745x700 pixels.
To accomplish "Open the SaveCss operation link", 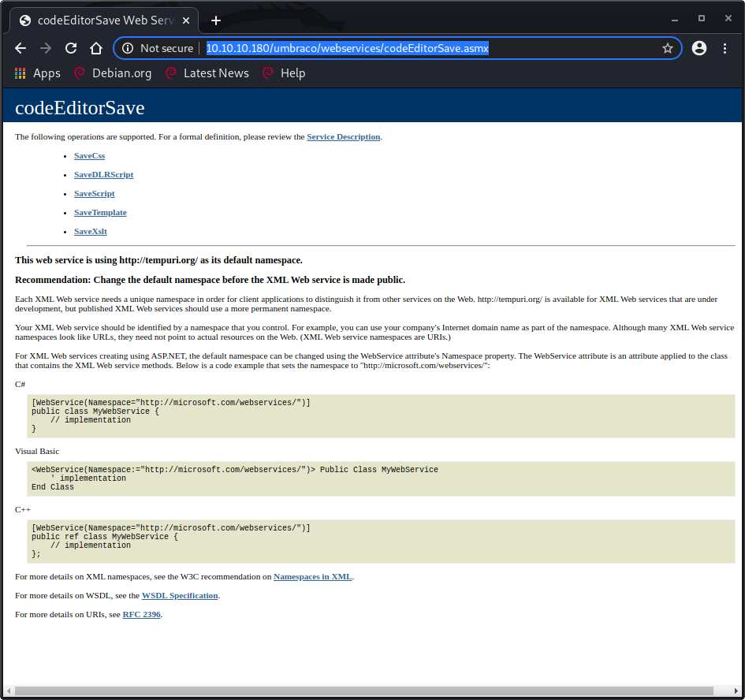I will 89,156.
